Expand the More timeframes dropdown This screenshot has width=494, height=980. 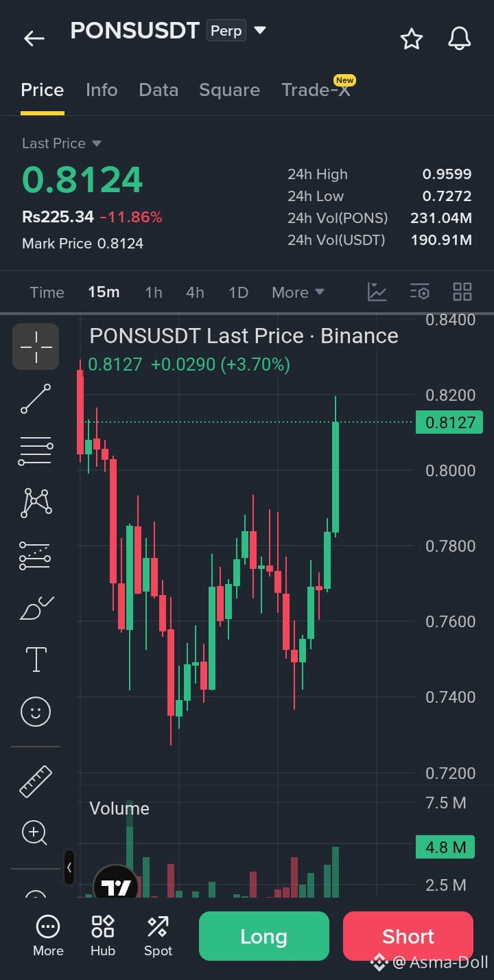pos(298,292)
